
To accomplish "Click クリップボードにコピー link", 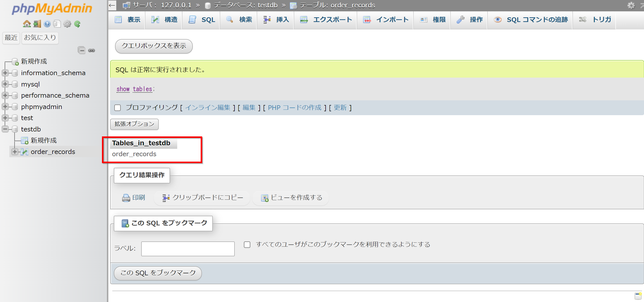I will 202,198.
